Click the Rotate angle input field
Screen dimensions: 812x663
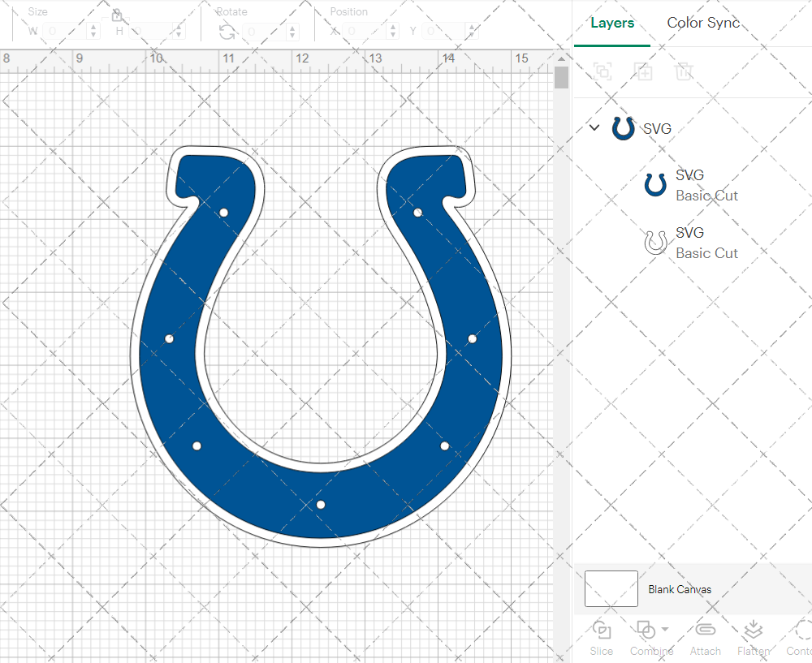tap(266, 32)
